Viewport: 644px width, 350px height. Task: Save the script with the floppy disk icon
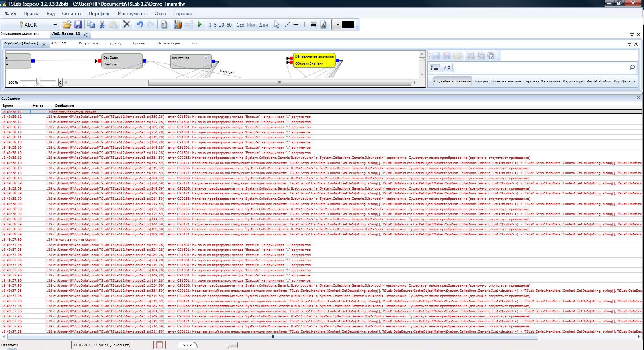click(x=78, y=25)
